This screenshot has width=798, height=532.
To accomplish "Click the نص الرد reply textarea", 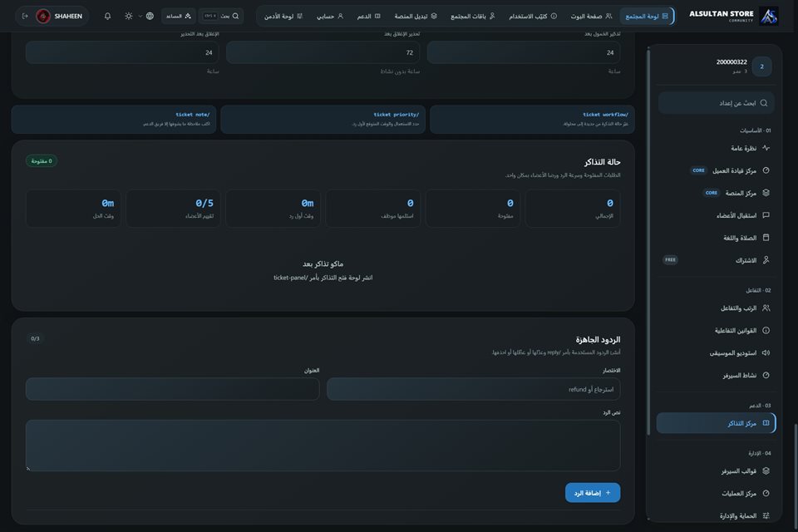I will point(323,446).
